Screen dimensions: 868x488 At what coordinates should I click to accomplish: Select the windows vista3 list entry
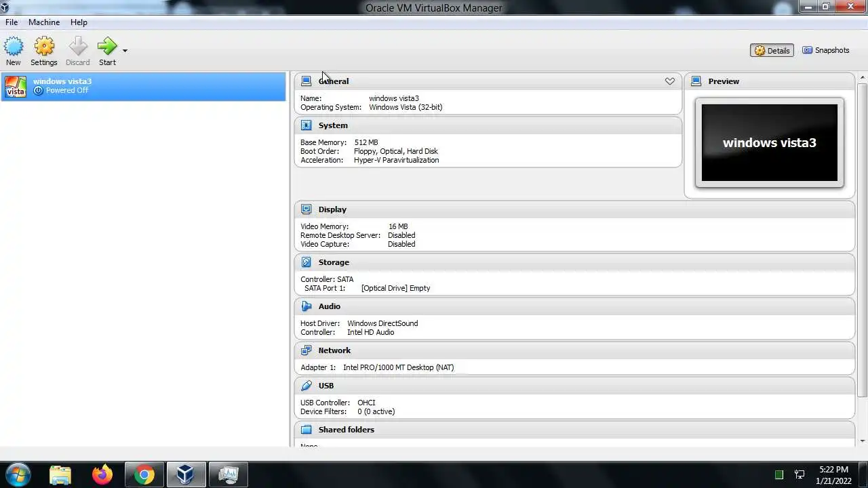pyautogui.click(x=143, y=87)
